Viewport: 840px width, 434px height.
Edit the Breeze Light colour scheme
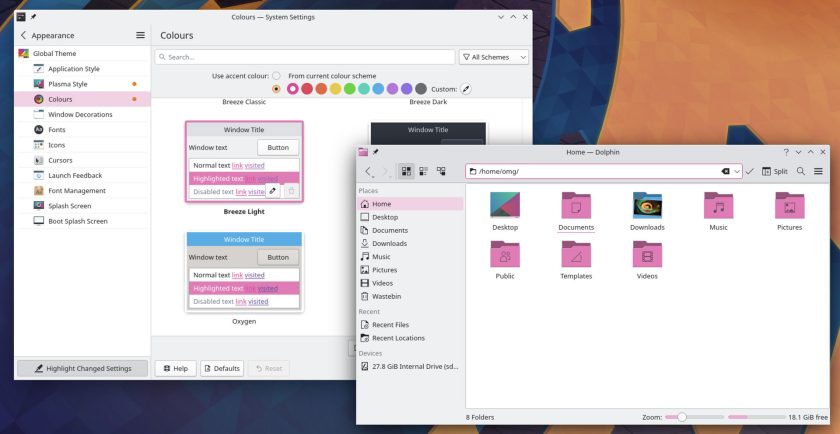click(273, 191)
